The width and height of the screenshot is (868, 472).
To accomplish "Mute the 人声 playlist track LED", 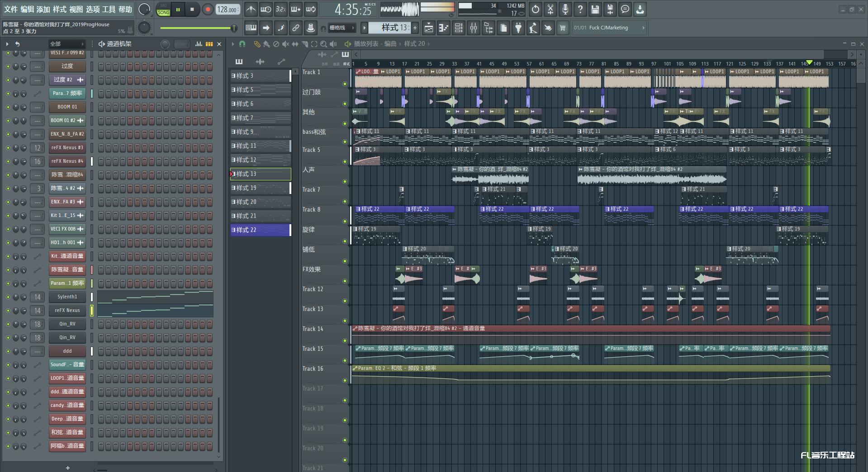I will [x=345, y=181].
